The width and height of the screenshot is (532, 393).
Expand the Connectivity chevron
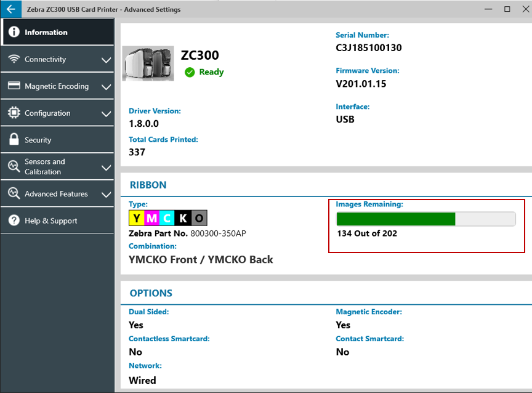click(x=106, y=60)
